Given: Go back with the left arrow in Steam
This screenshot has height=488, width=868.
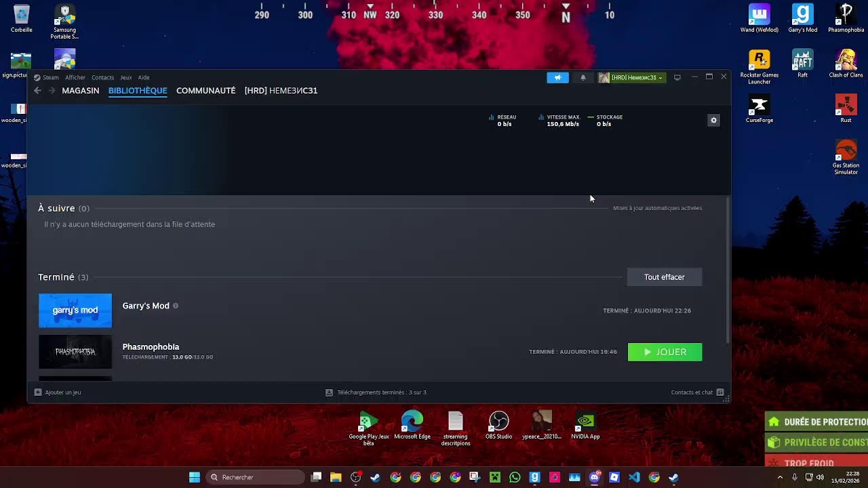Looking at the screenshot, I should coord(38,90).
